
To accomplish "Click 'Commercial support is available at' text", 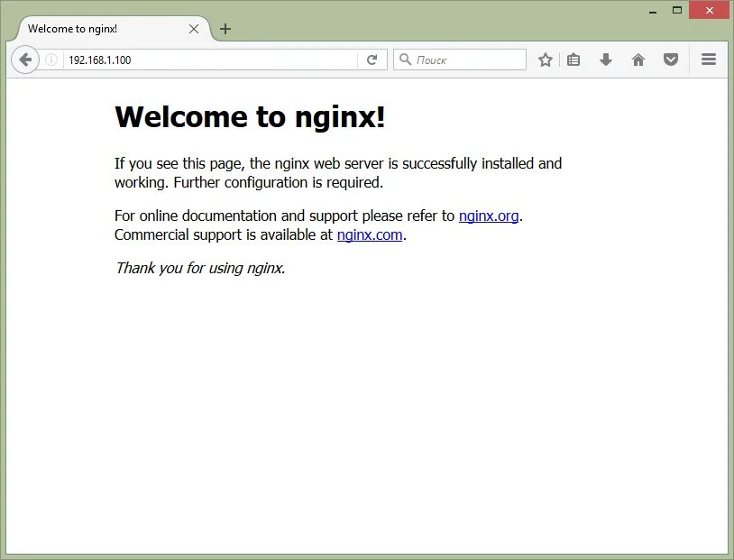I will tap(224, 234).
